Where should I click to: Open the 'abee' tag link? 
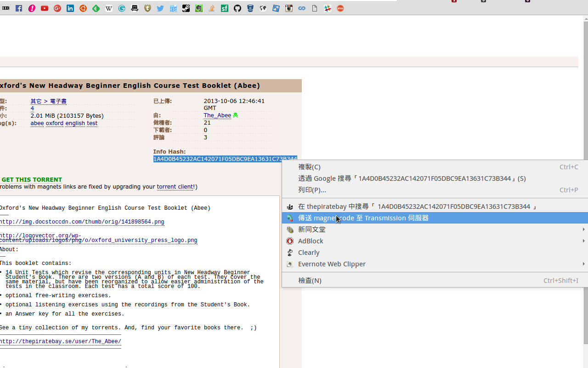click(37, 123)
